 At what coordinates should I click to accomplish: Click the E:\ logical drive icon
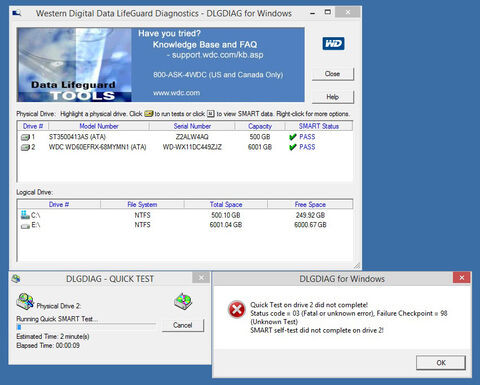pos(25,226)
